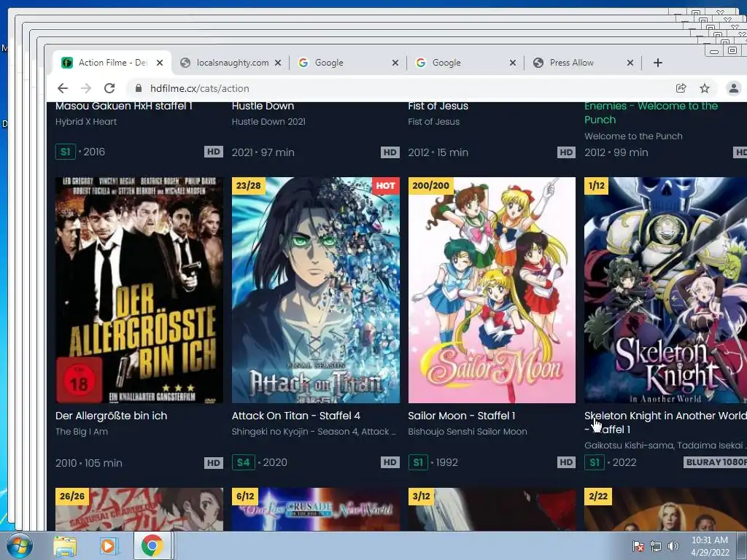Click Sailor Moon - Staffel 1 title
Screen dimensions: 747x560
click(462, 416)
